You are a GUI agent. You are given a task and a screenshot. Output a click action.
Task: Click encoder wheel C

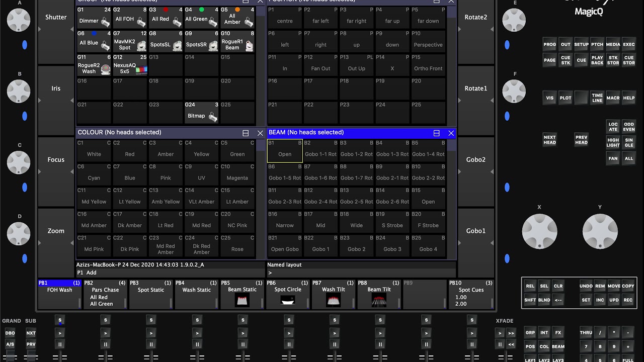click(19, 162)
